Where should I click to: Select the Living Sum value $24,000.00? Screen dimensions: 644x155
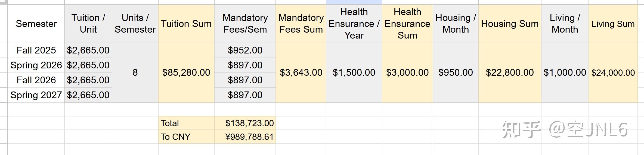[613, 72]
